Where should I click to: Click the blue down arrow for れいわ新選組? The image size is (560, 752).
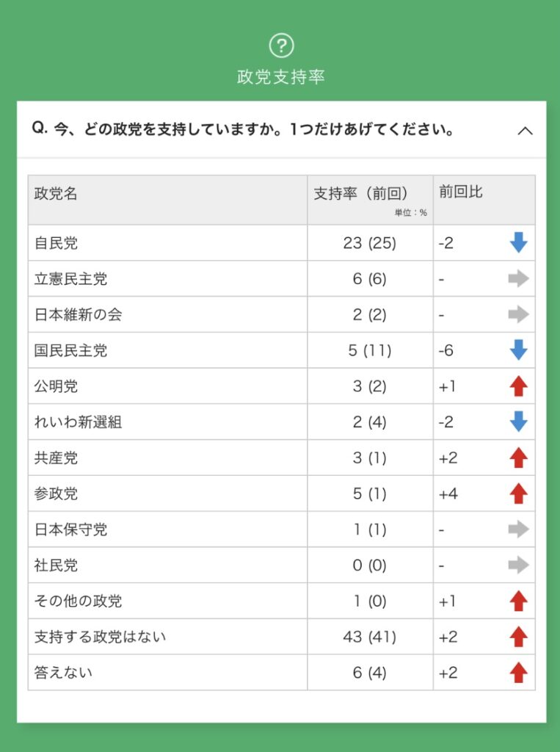[x=519, y=422]
